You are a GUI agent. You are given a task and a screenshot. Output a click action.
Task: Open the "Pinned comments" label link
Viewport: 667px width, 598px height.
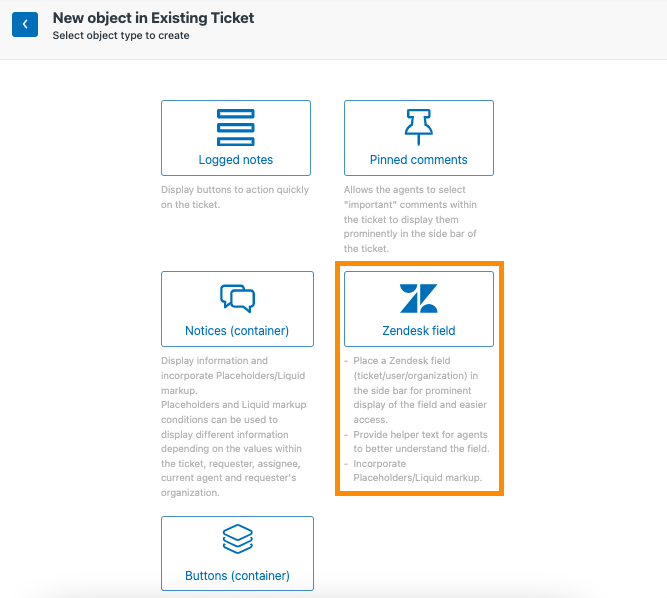419,159
